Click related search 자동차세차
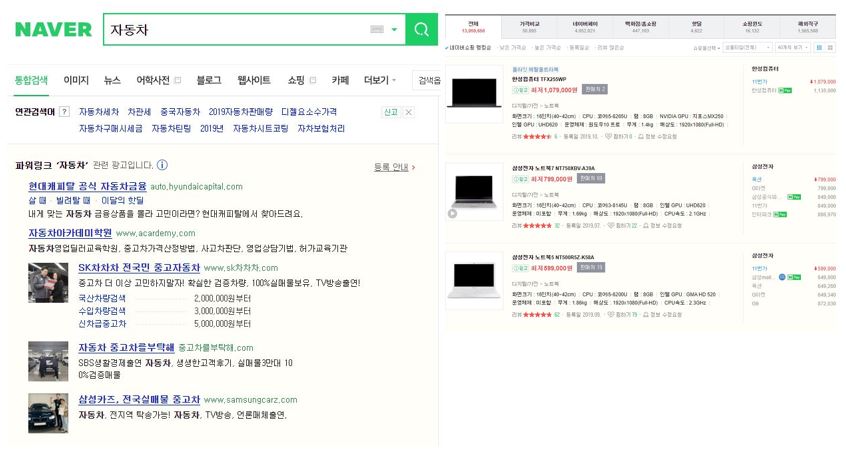The image size is (846, 452). (x=99, y=112)
